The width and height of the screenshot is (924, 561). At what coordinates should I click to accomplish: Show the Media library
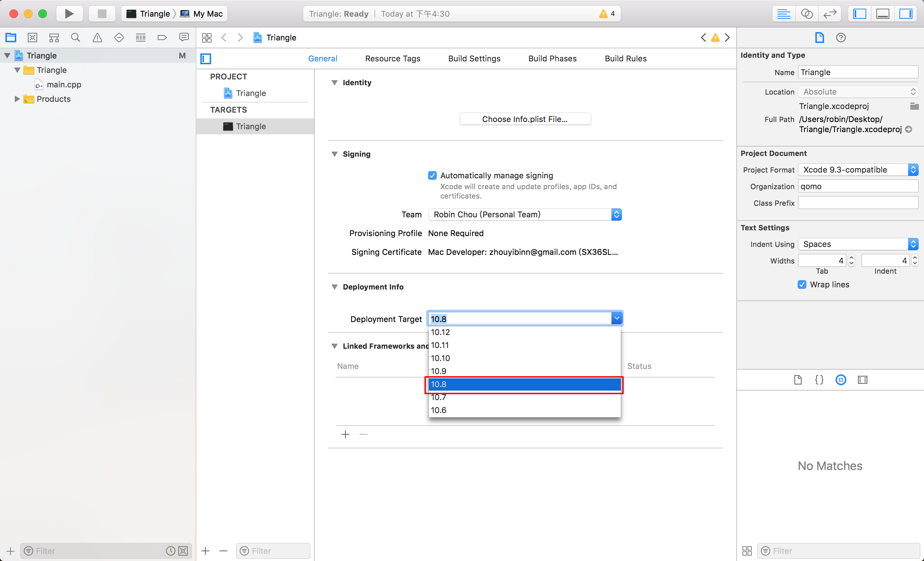point(863,380)
